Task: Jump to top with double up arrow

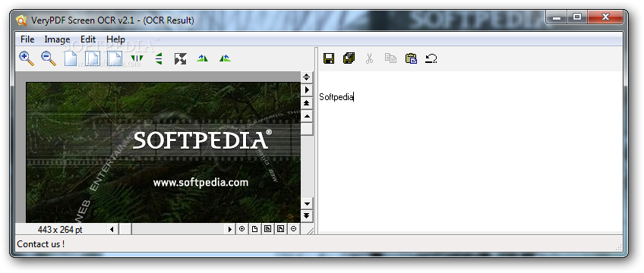Action: [x=307, y=102]
